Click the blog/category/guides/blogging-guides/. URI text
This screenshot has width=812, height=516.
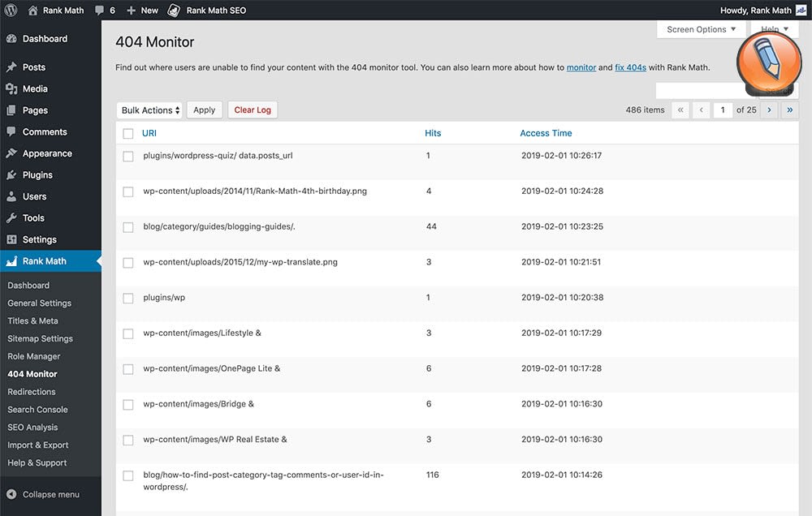219,226
